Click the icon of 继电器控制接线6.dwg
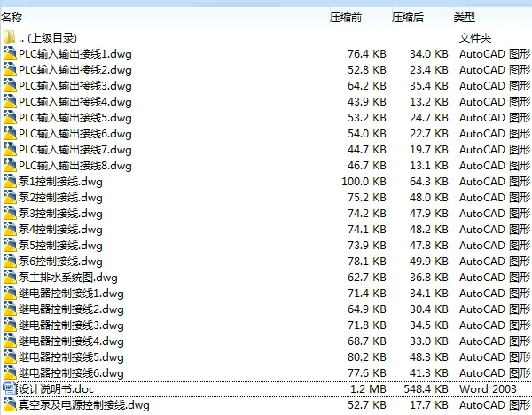Image resolution: width=532 pixels, height=415 pixels. pos(10,372)
